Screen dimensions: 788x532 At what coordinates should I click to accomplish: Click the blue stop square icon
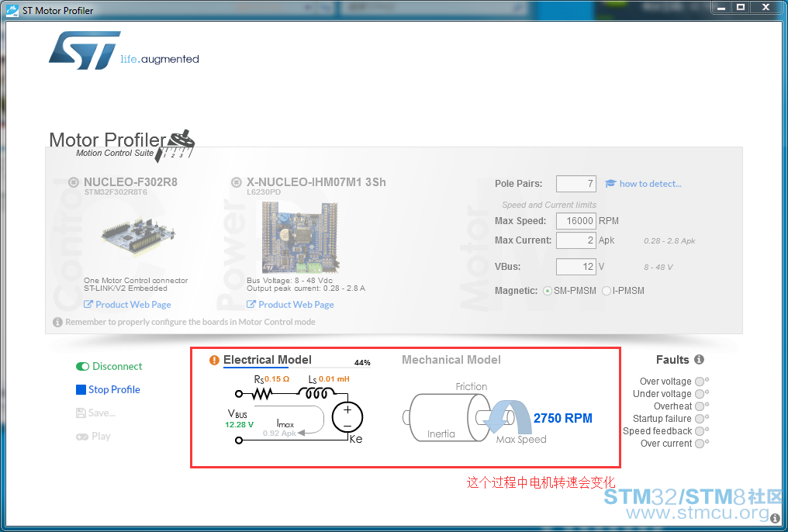coord(81,390)
